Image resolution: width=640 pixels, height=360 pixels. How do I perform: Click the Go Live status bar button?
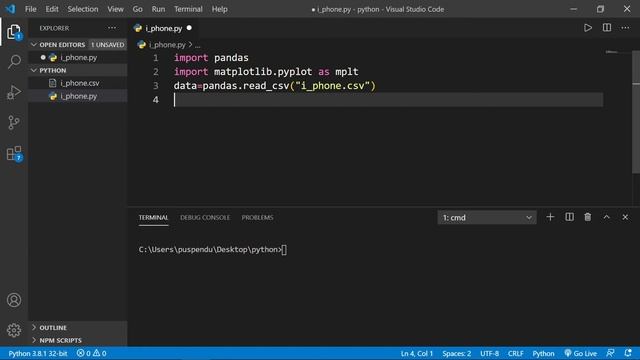[x=580, y=353]
